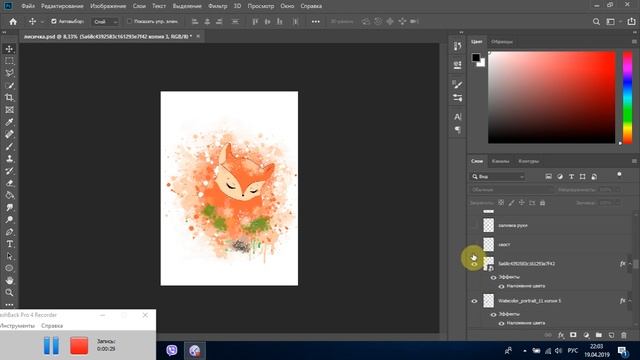Switch to the Контуры tab
The height and width of the screenshot is (360, 640).
coord(529,161)
